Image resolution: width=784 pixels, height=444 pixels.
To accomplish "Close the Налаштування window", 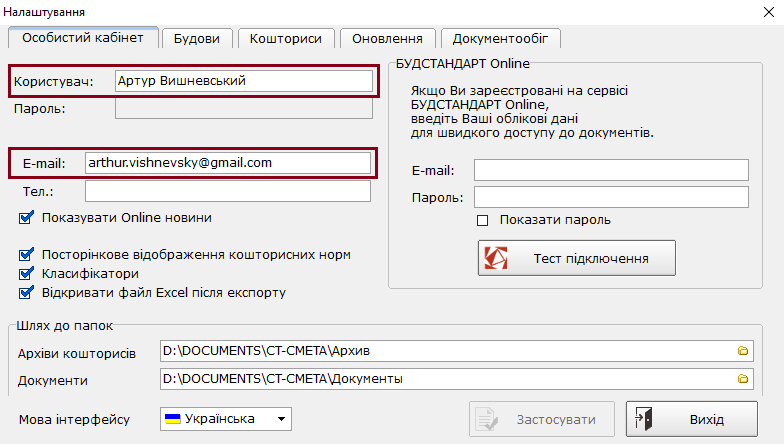I will pos(769,12).
